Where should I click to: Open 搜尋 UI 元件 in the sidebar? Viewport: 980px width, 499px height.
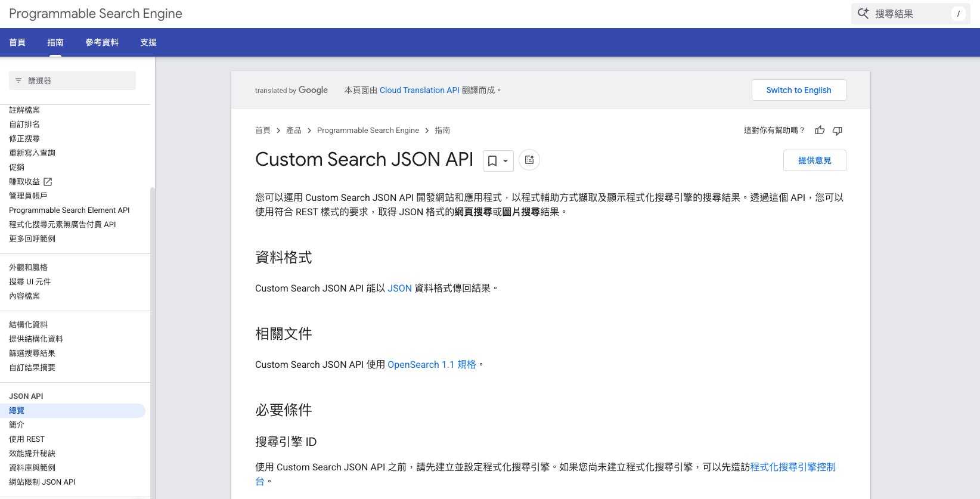click(x=30, y=282)
